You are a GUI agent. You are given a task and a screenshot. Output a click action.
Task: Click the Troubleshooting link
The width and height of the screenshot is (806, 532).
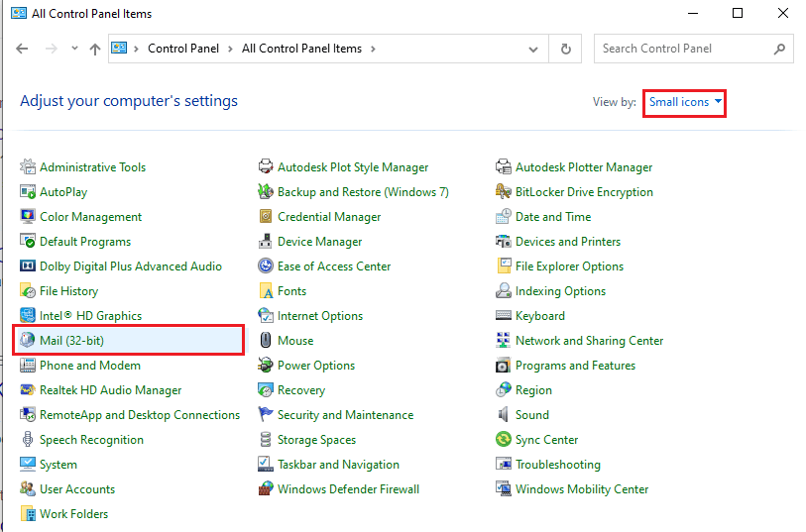pos(558,465)
